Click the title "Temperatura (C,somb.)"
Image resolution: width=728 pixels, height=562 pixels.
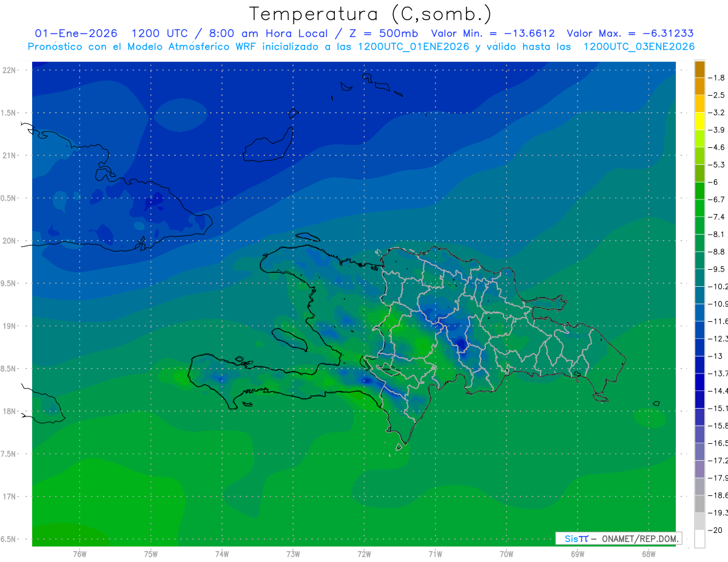[370, 14]
